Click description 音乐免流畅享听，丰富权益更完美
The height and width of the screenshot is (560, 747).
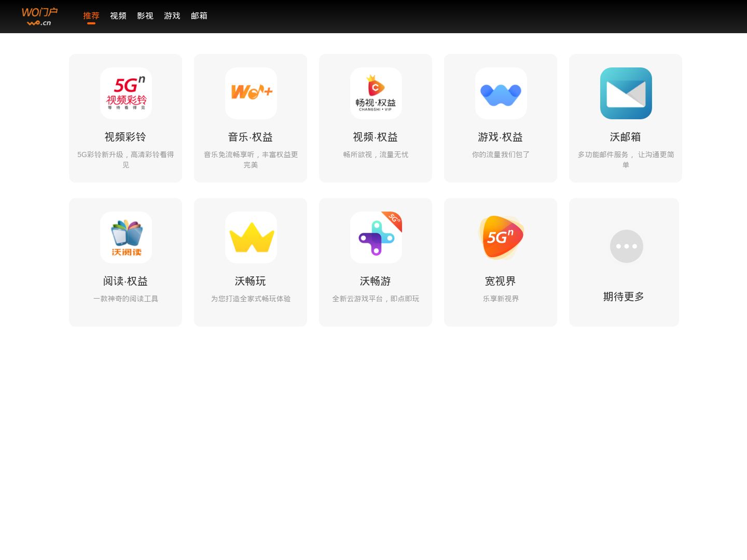(251, 160)
